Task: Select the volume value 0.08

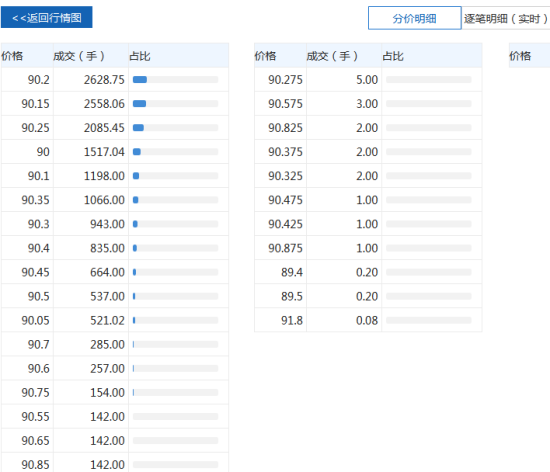Action: click(x=367, y=321)
